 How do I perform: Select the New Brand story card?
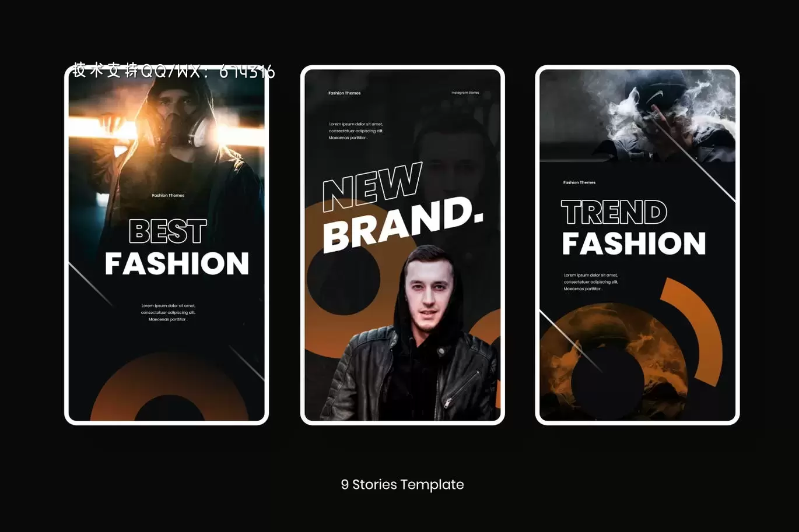(x=402, y=245)
